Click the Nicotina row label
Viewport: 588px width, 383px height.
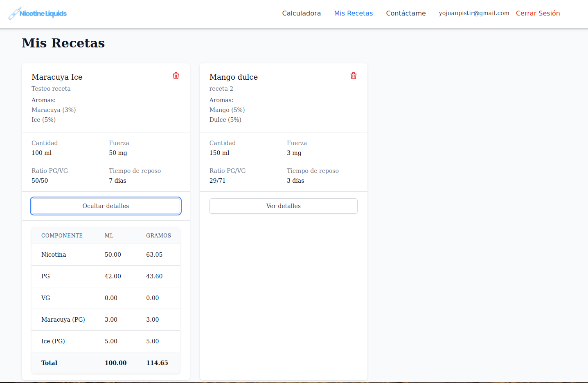(54, 255)
